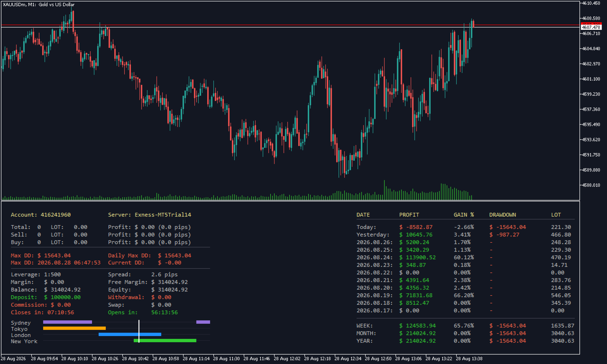The image size is (607, 364).
Task: Click the Deposit amount $ 100000.00
Action: [62, 297]
